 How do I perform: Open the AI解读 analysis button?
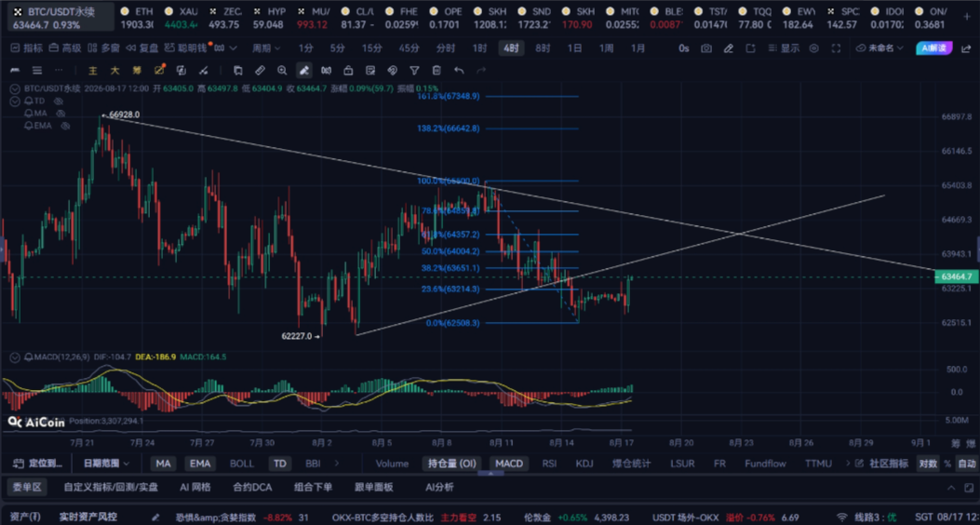coord(933,48)
